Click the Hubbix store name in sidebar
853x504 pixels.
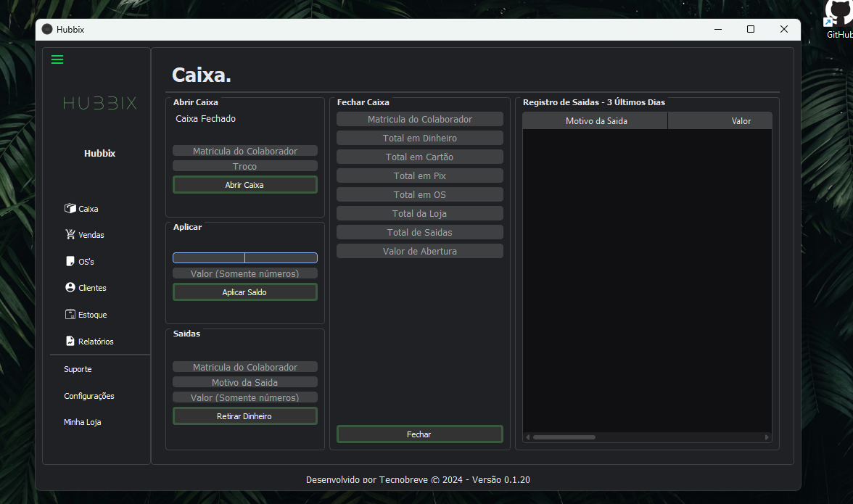99,153
